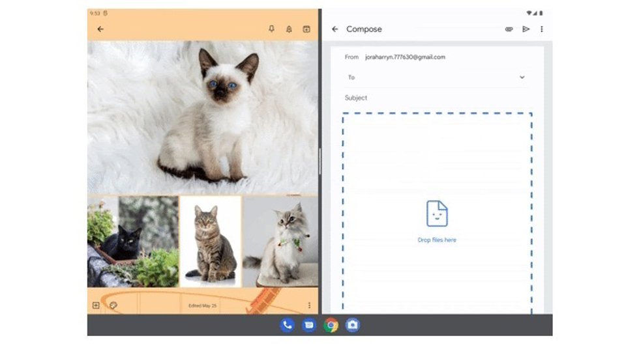Expand the Cc/Bcc recipient fields

522,77
